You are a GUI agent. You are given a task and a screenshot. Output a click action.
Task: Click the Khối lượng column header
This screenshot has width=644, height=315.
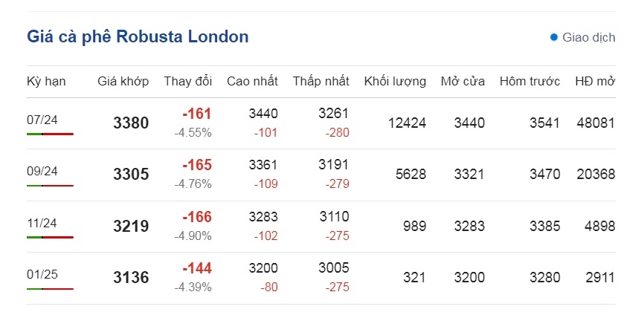[x=395, y=81]
